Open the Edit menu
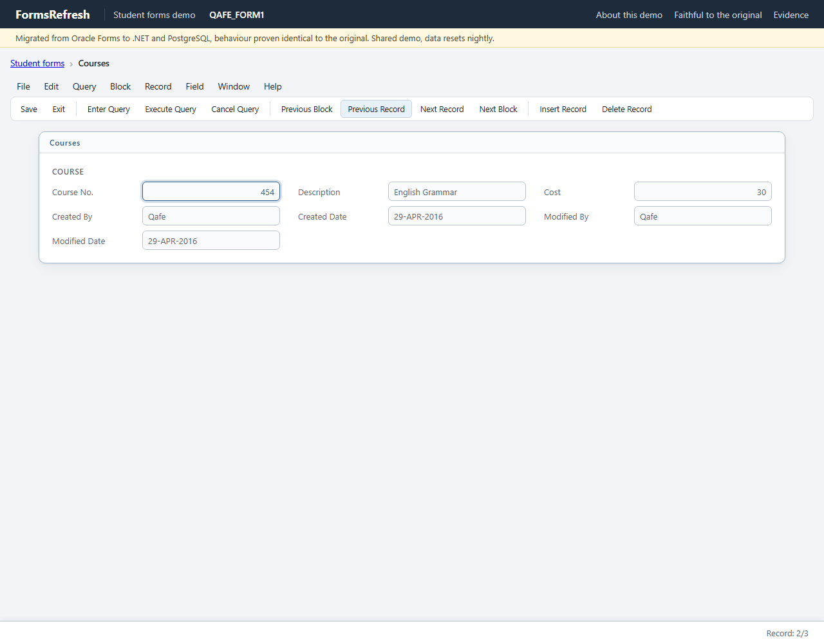The height and width of the screenshot is (644, 824). click(51, 86)
